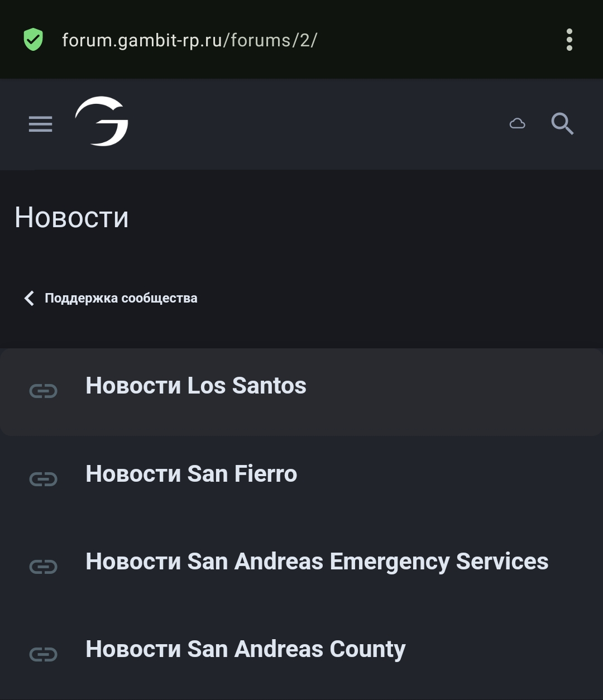Focus the forum.gambit-rp.ru address bar
Image resolution: width=603 pixels, height=700 pixels.
pos(190,40)
